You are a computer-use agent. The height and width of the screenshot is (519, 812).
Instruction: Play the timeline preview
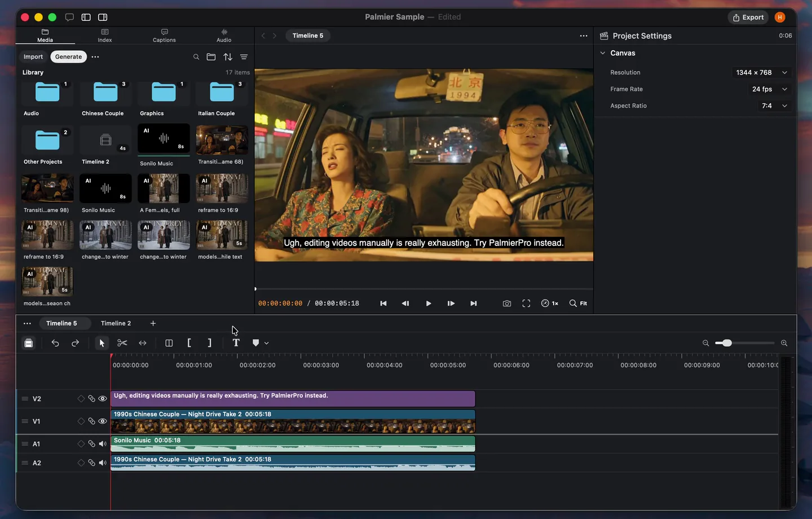pyautogui.click(x=429, y=304)
